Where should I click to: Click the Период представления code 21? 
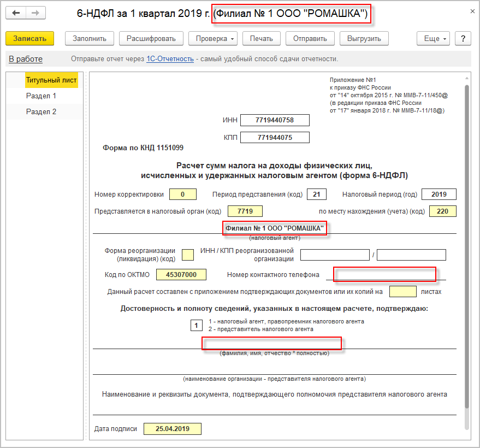317,194
